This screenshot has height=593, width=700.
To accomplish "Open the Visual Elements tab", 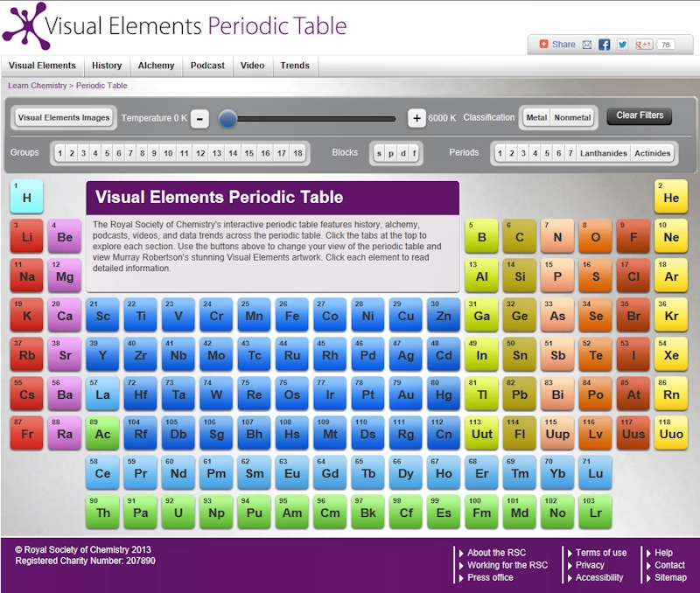I will [42, 66].
